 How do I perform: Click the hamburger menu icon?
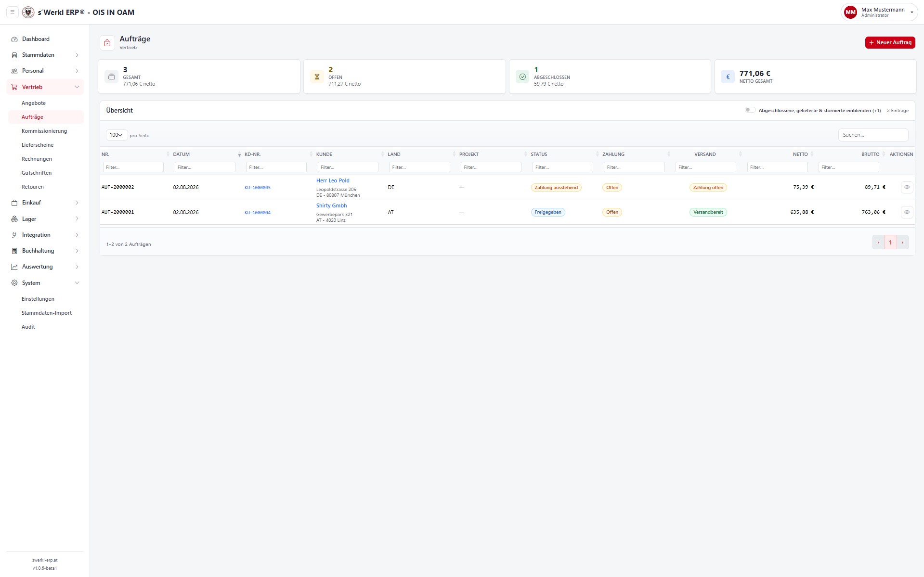tap(13, 12)
